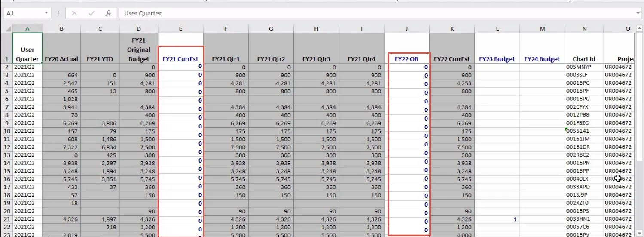Select row 10 header

[x=6, y=131]
